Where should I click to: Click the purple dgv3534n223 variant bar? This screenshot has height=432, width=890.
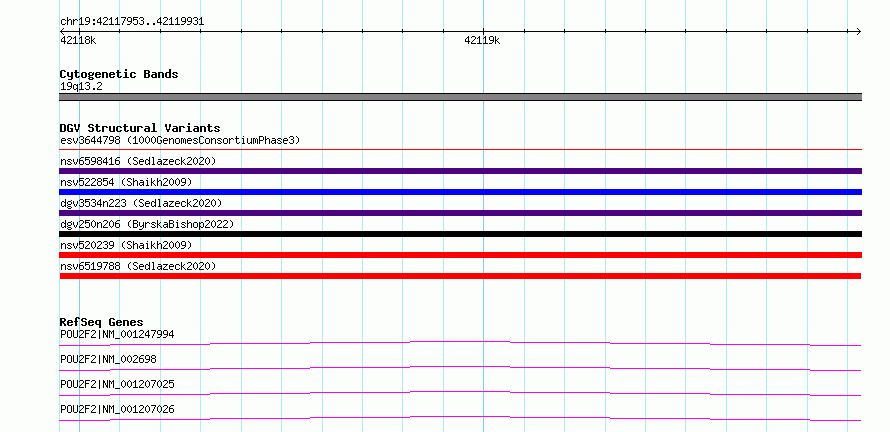point(460,213)
